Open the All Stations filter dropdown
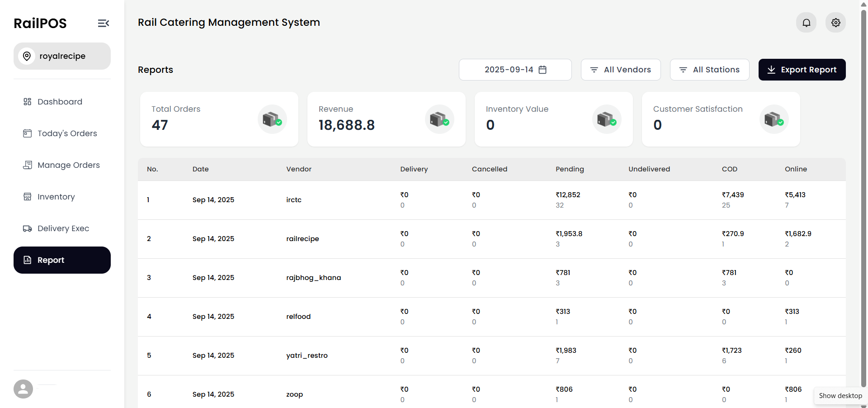The image size is (868, 408). pyautogui.click(x=709, y=70)
